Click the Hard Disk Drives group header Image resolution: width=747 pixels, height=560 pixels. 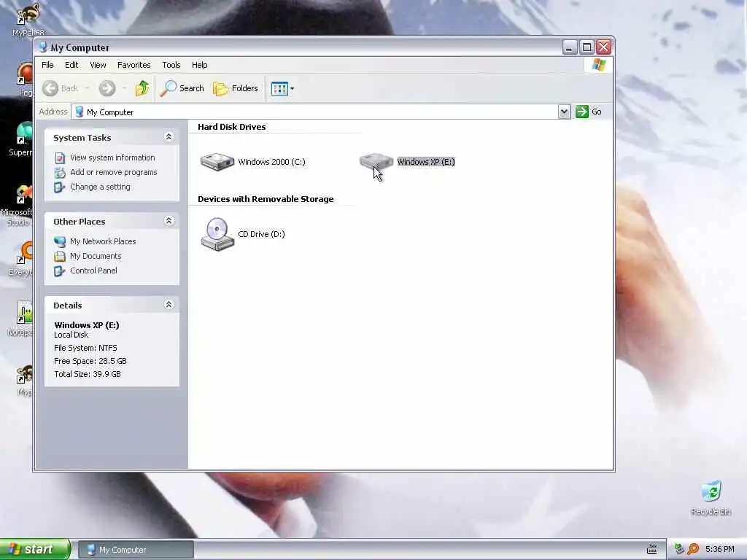[231, 127]
